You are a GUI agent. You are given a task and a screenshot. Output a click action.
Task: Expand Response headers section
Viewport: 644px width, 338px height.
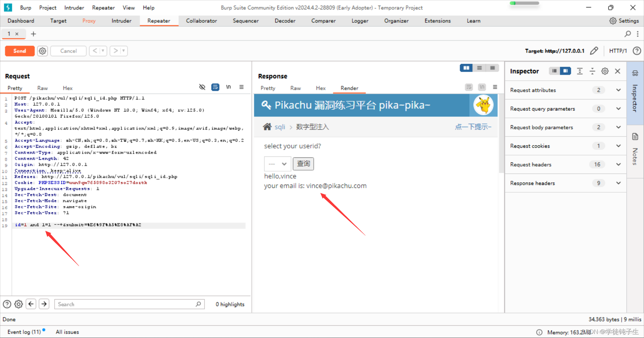coord(619,183)
